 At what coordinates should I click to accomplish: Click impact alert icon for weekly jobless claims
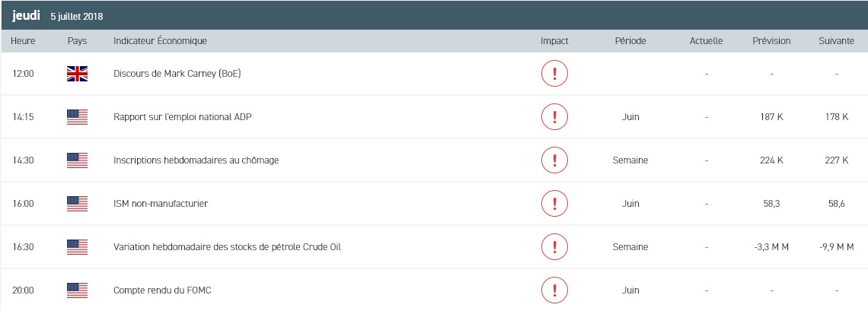[x=554, y=160]
